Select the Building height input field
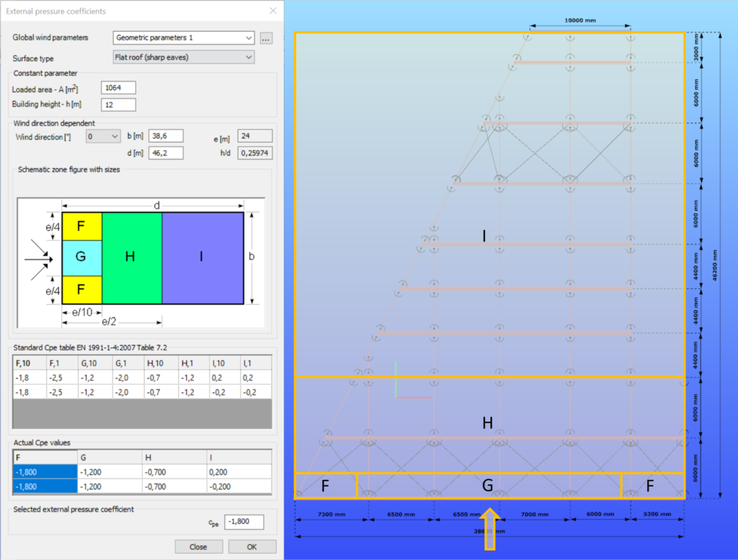 118,105
